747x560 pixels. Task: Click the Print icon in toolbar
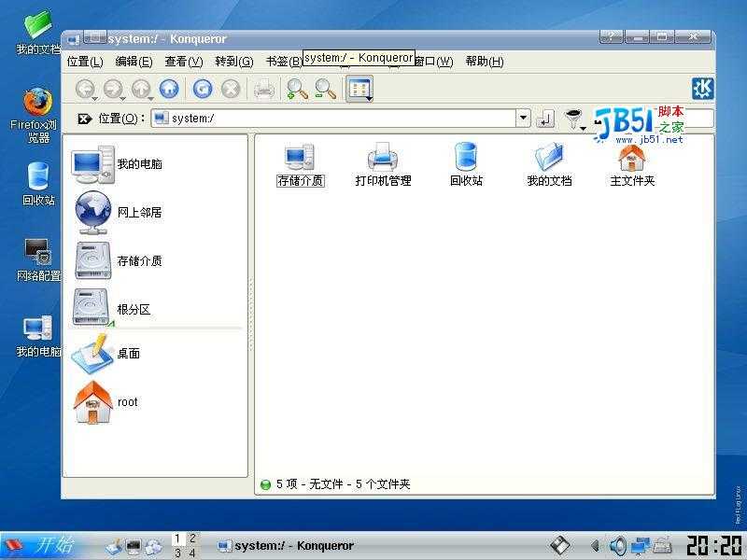(x=264, y=89)
